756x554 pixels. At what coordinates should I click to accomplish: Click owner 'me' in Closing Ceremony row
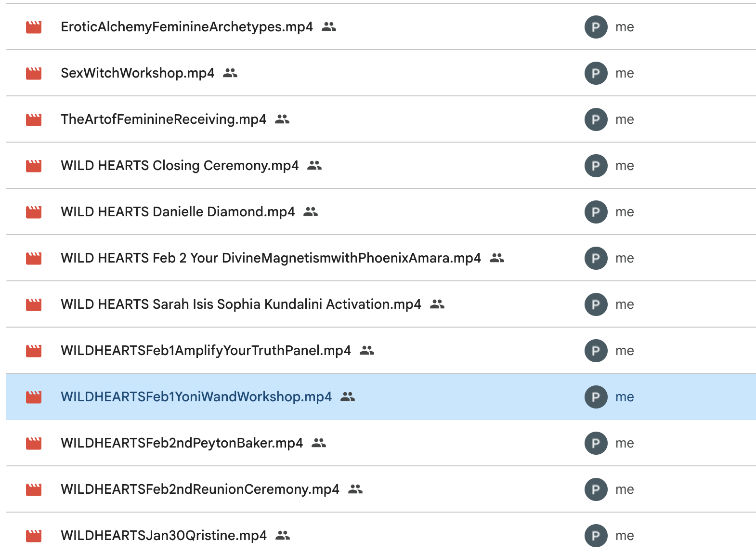(x=625, y=166)
